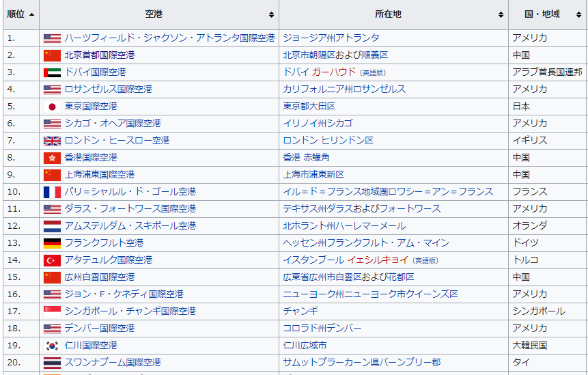
Task: Click the German flag next to フランクフルト空港
Action: [52, 243]
